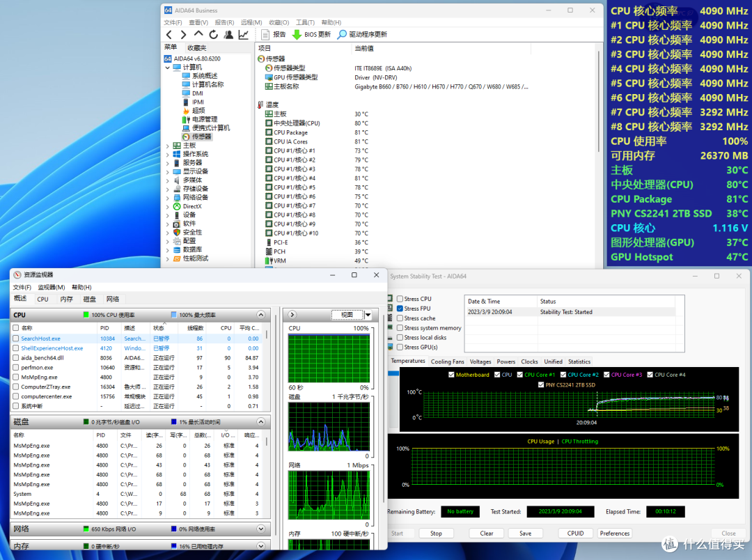
Task: Select 电源管理 in AIDA64 tree
Action: 200,119
